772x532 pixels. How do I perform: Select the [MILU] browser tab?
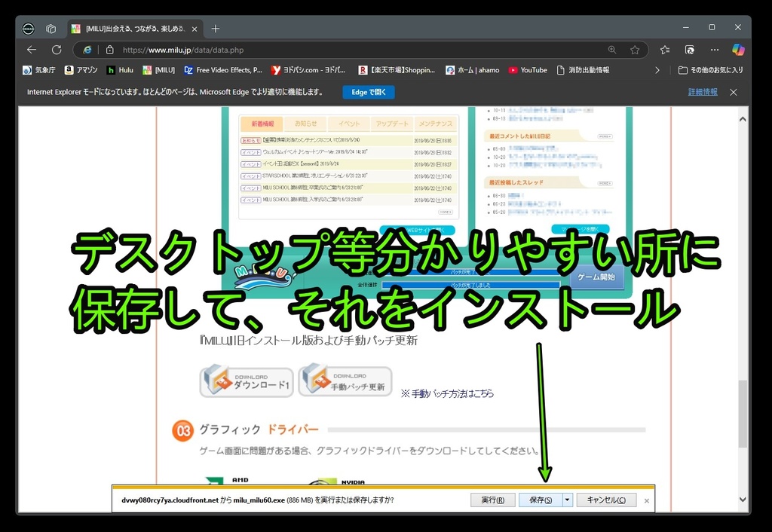pyautogui.click(x=134, y=29)
